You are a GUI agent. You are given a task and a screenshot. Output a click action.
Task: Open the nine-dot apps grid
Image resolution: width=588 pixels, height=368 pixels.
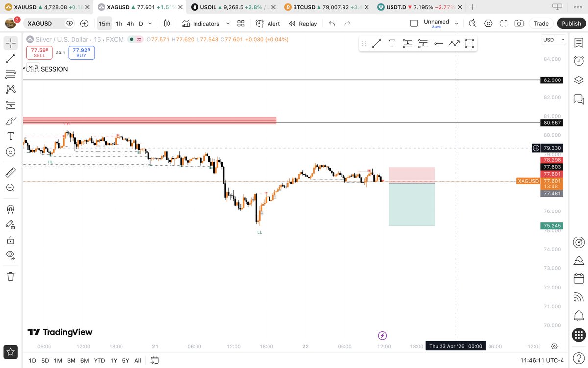(579, 335)
